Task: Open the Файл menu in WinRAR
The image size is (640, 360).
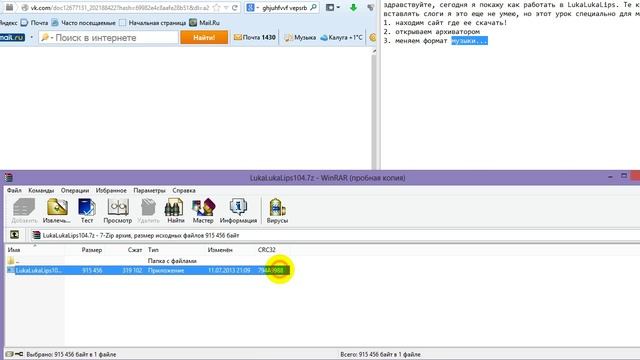Action: (x=14, y=190)
